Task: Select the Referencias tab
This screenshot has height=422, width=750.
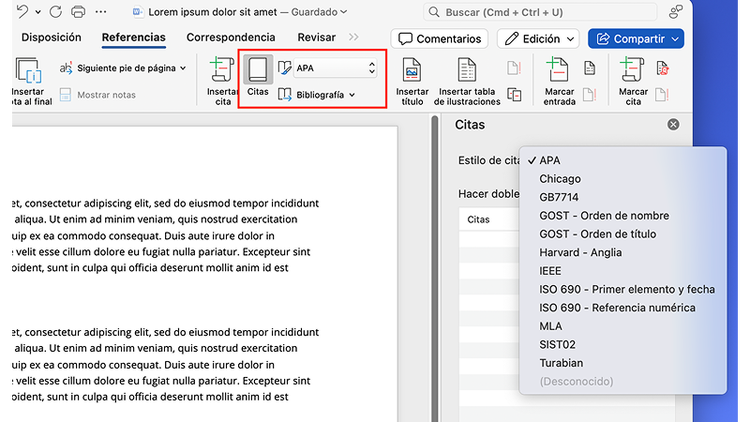Action: tap(133, 37)
